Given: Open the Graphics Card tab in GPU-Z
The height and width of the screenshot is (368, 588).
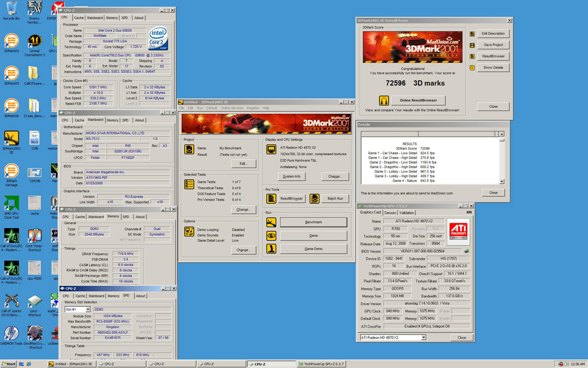Looking at the screenshot, I should [370, 213].
